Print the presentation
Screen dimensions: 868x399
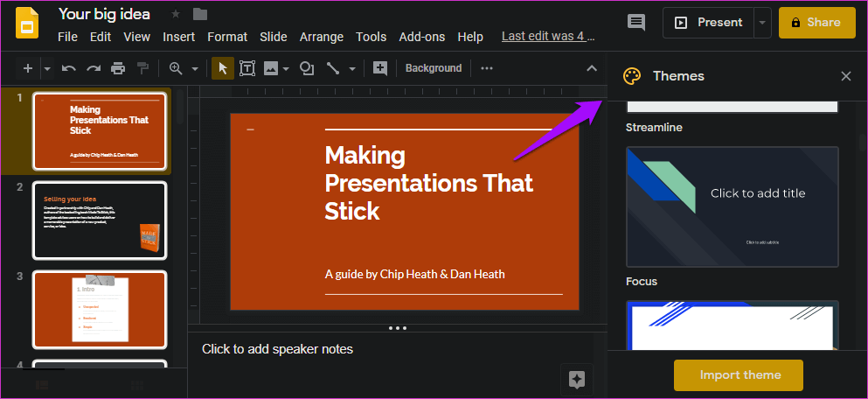pos(118,68)
